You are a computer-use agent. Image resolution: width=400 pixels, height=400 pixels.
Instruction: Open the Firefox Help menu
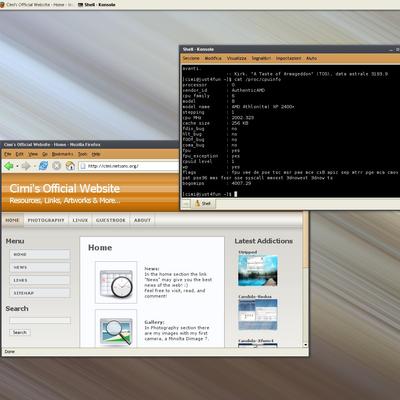tap(96, 154)
